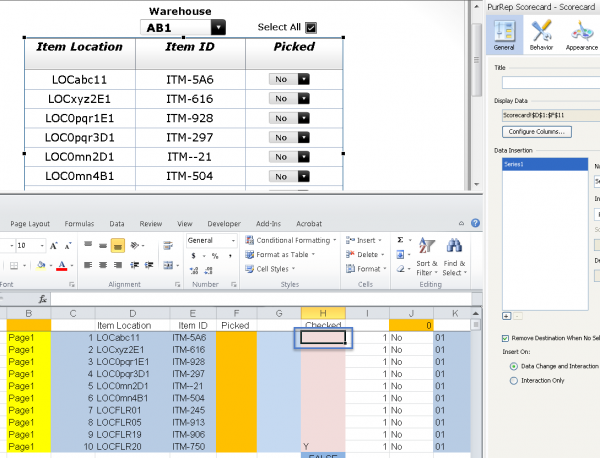600x458 pixels.
Task: Open Picked dropdown for LOCxyz2E1 row
Action: [x=303, y=99]
